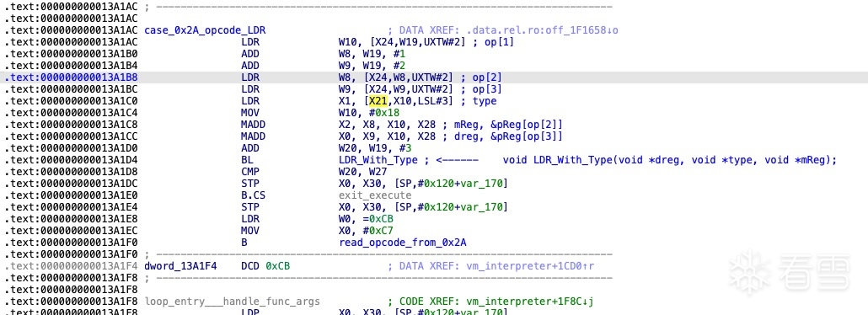Click the '[X24,W9,UXTW#2]' operand
Screen dimensions: 868x315
409,89
